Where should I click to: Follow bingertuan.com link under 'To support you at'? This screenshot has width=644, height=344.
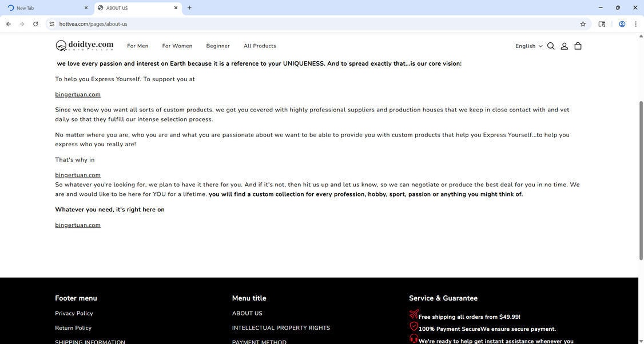pyautogui.click(x=78, y=94)
